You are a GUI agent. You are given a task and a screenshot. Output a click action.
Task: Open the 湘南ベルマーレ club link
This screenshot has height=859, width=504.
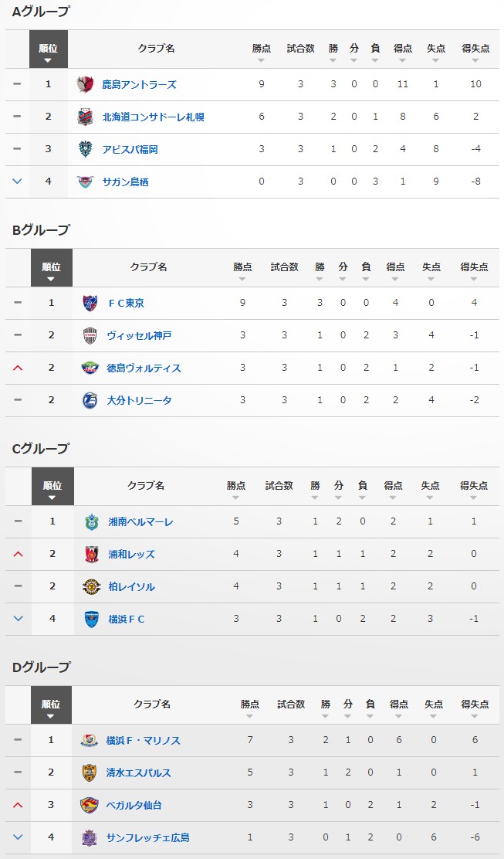[140, 521]
